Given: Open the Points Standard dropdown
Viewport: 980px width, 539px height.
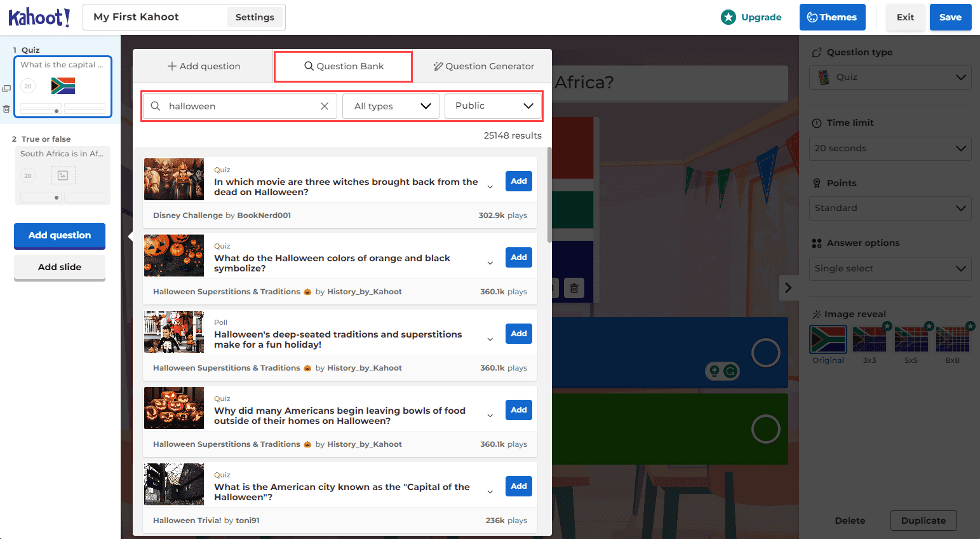Looking at the screenshot, I should coord(890,208).
